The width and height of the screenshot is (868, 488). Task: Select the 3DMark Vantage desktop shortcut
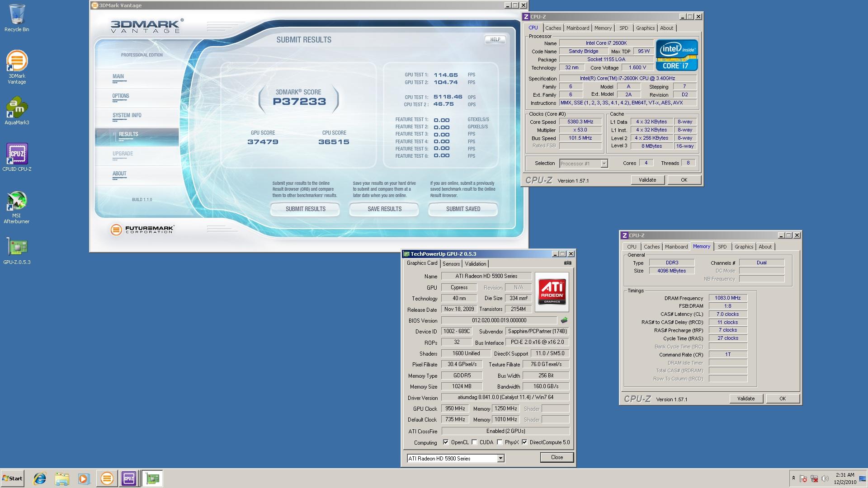[17, 67]
